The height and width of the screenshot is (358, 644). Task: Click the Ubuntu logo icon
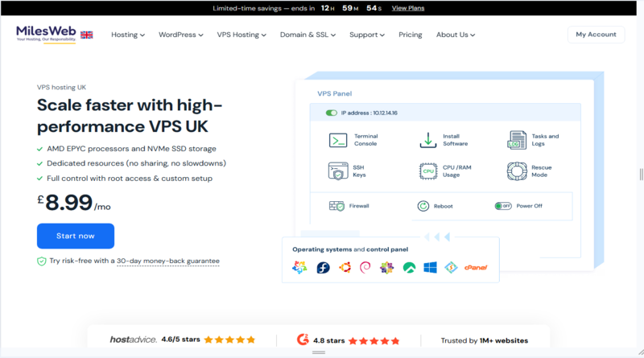[345, 268]
